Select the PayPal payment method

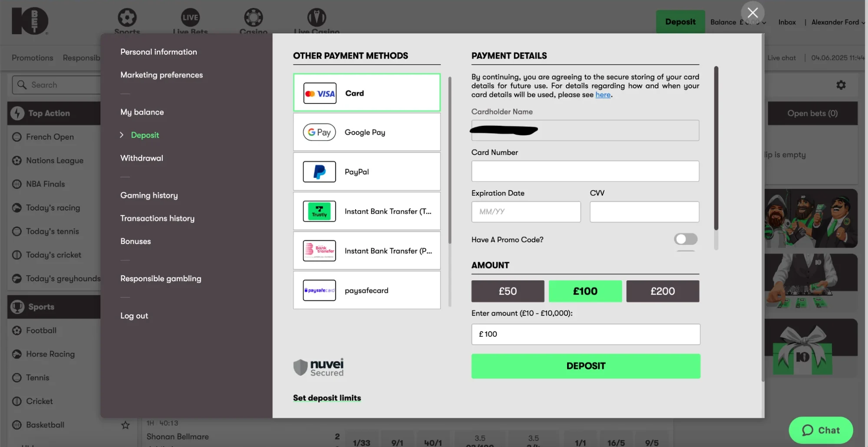(366, 172)
